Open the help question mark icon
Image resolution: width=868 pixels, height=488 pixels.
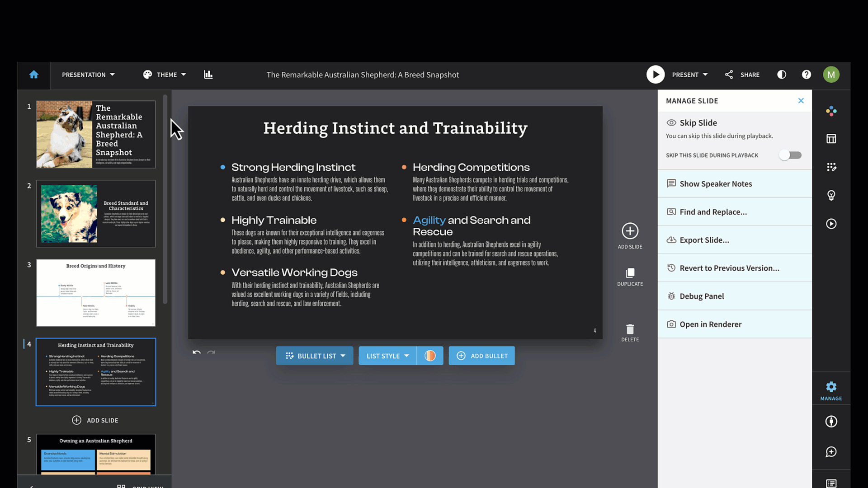tap(807, 75)
